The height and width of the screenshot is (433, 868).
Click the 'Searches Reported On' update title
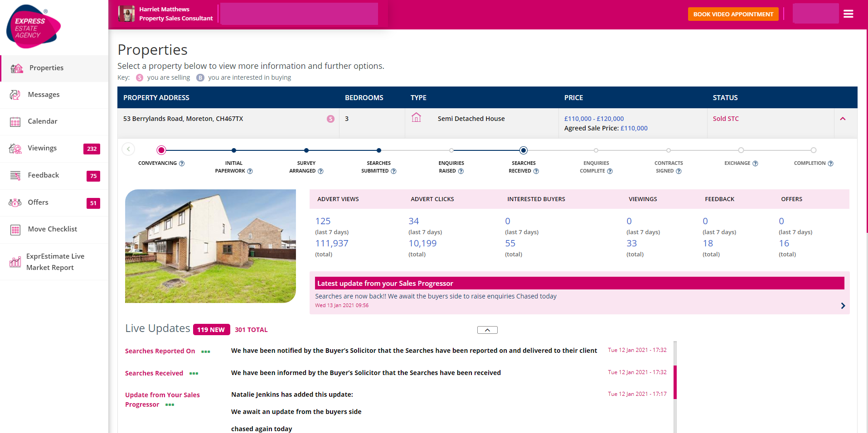tap(160, 351)
